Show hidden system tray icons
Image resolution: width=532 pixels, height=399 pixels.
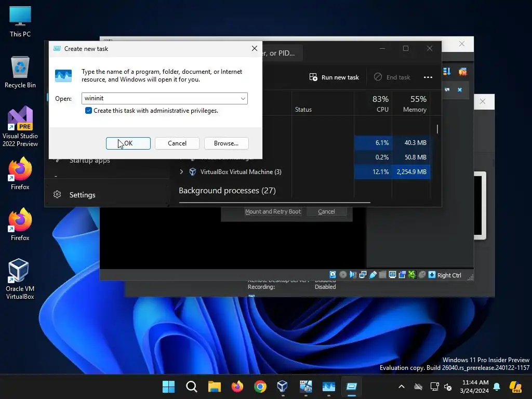[402, 387]
